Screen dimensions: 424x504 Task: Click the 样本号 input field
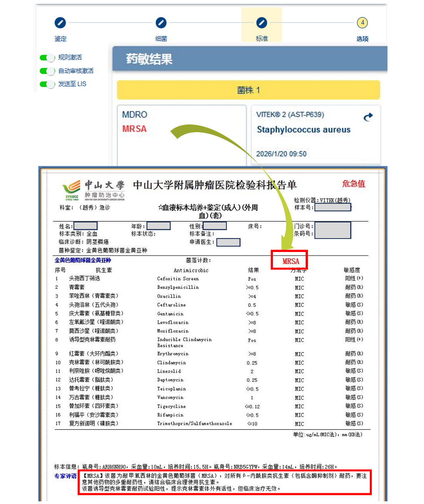click(x=333, y=207)
